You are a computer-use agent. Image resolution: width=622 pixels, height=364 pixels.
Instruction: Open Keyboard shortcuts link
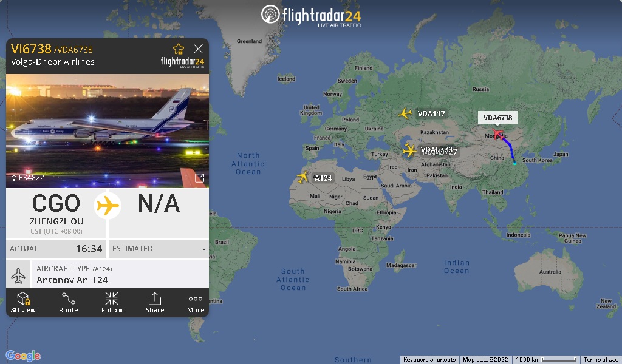429,360
